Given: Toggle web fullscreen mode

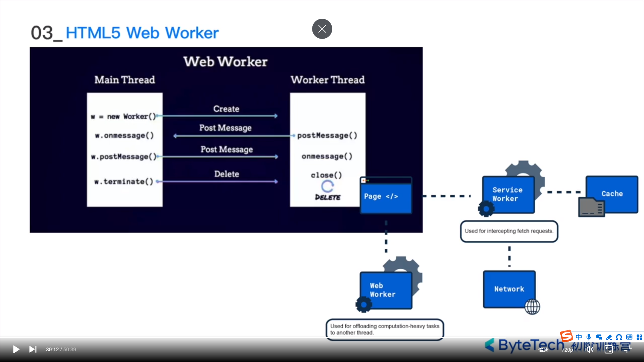Looking at the screenshot, I should coord(609,349).
